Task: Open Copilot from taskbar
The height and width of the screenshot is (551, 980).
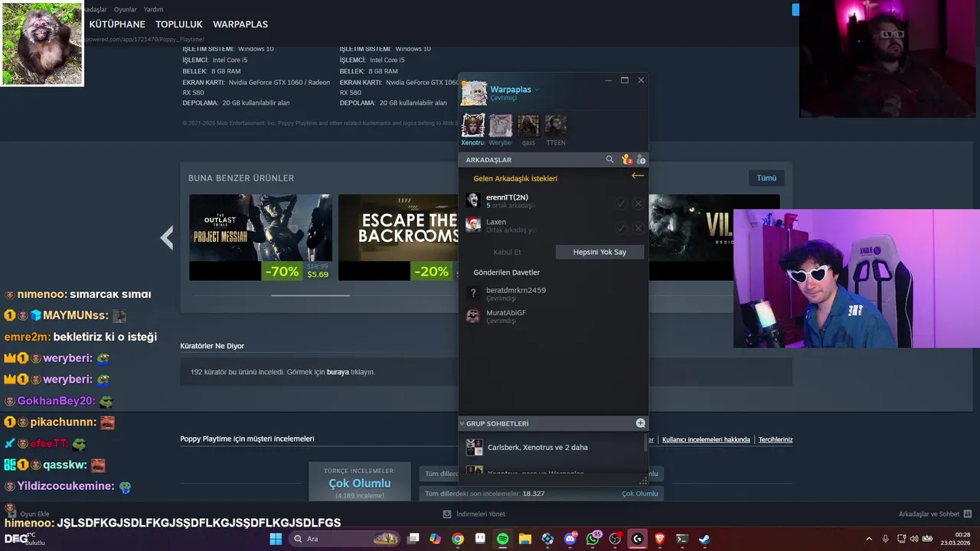Action: (436, 539)
